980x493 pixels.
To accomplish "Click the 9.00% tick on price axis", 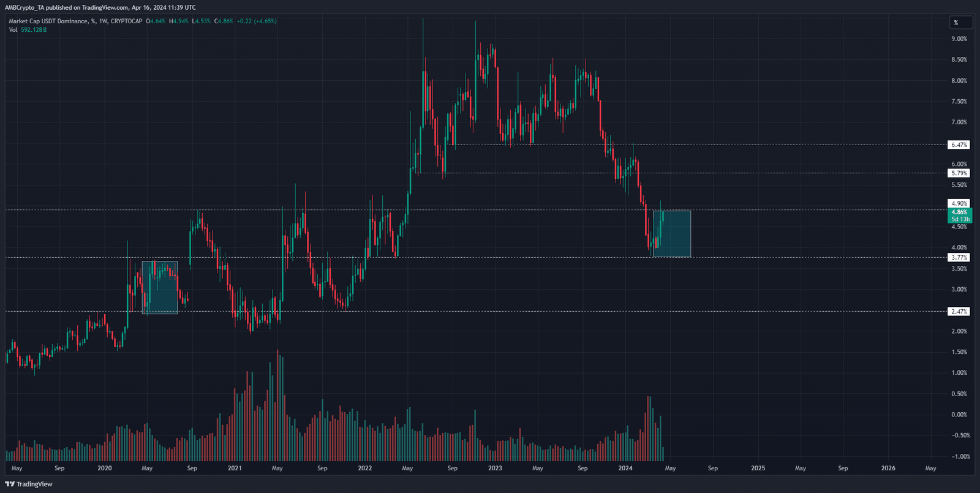I will (x=959, y=39).
